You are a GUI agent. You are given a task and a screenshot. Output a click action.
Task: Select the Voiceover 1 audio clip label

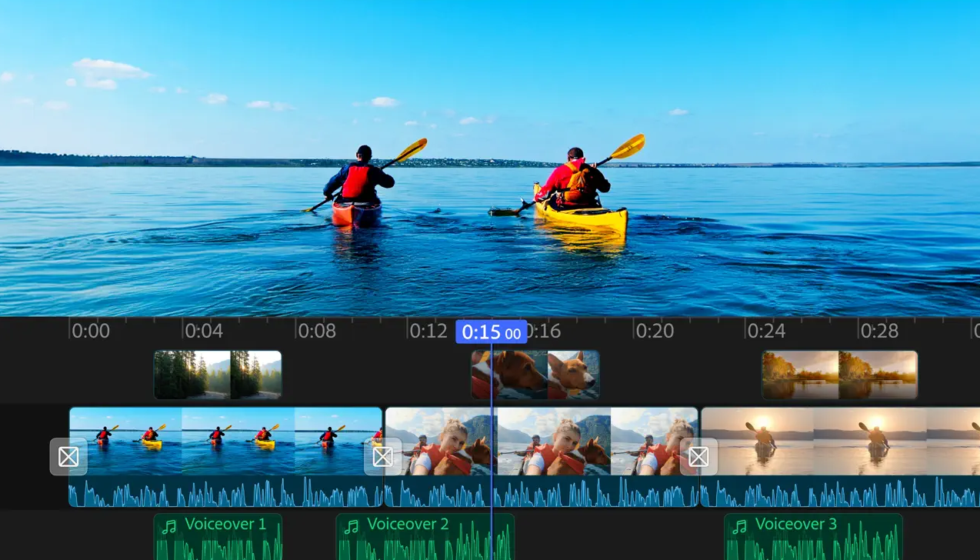pyautogui.click(x=225, y=525)
